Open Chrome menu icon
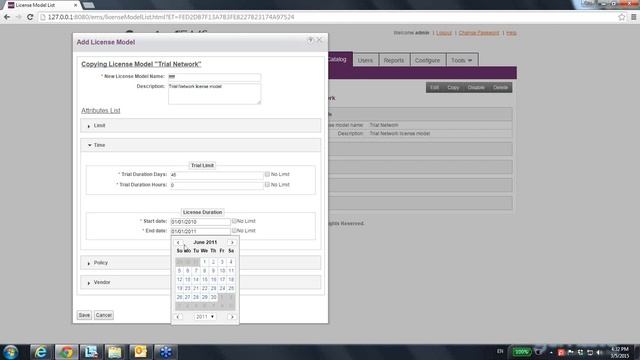Screen dimensions: 640x360 (633, 17)
